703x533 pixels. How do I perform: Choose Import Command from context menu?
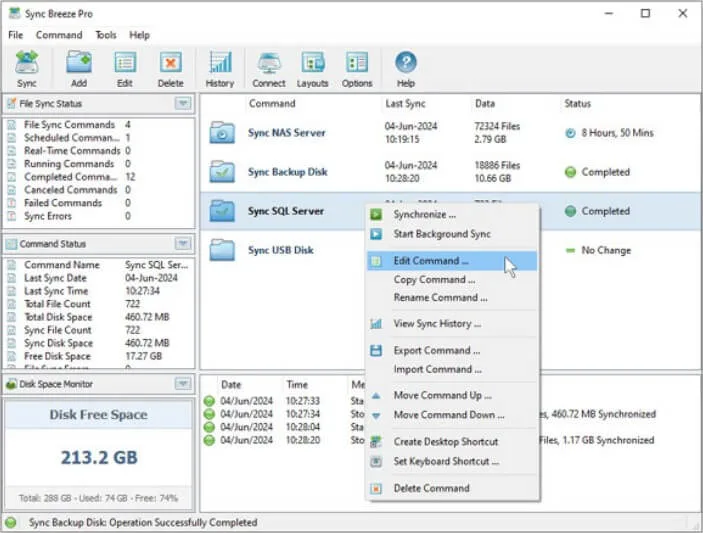coord(452,369)
